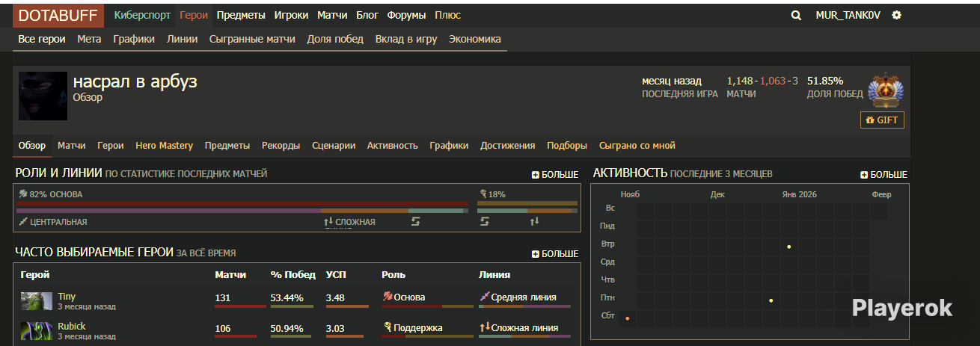Screen dimensions: 980x346
Task: Expand БОЛЬШЕ in Роли и линии section
Action: (555, 174)
